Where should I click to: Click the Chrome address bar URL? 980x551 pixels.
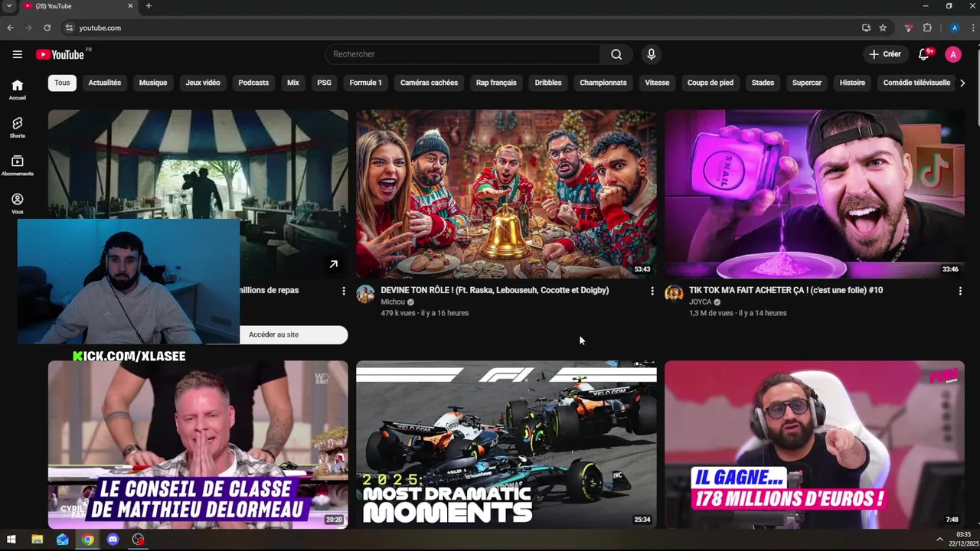[100, 28]
